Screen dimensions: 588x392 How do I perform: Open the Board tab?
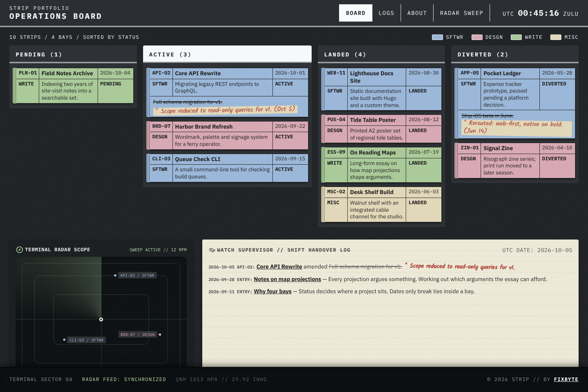(x=356, y=13)
